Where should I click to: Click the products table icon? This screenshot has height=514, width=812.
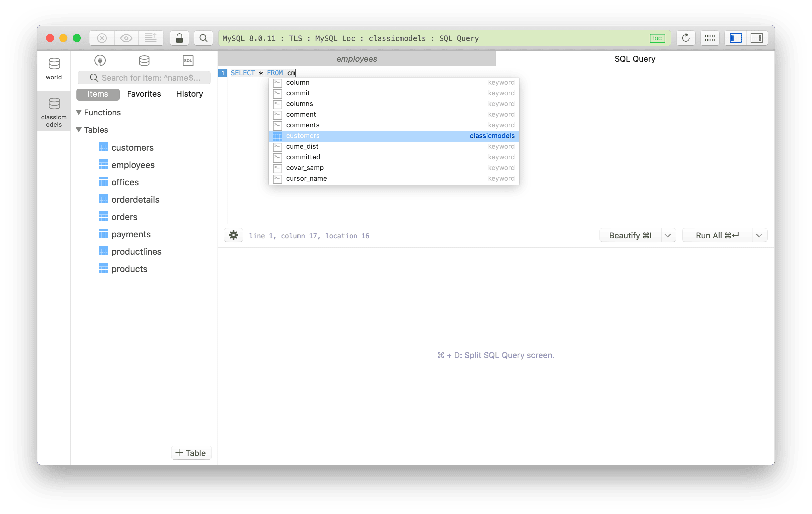[103, 269]
